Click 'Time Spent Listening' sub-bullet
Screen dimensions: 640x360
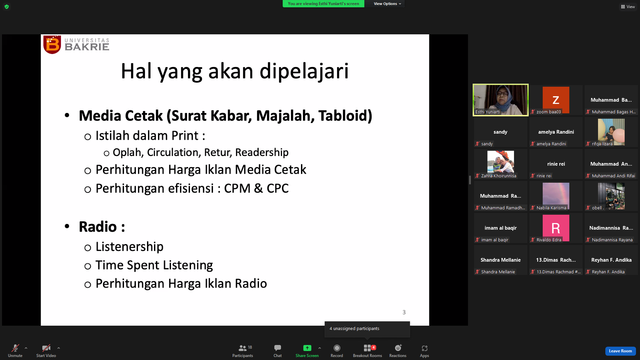(x=154, y=266)
